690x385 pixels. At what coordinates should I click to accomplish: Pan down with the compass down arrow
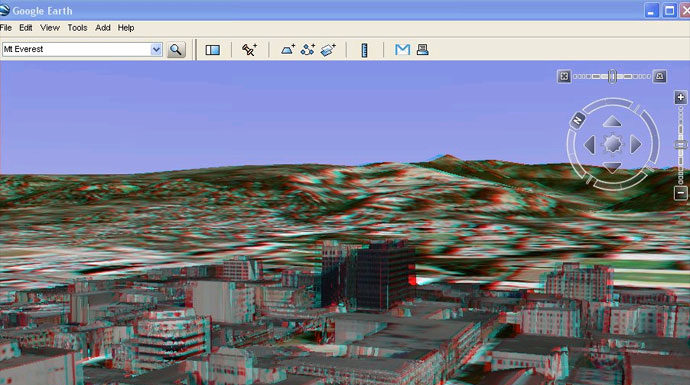612,167
